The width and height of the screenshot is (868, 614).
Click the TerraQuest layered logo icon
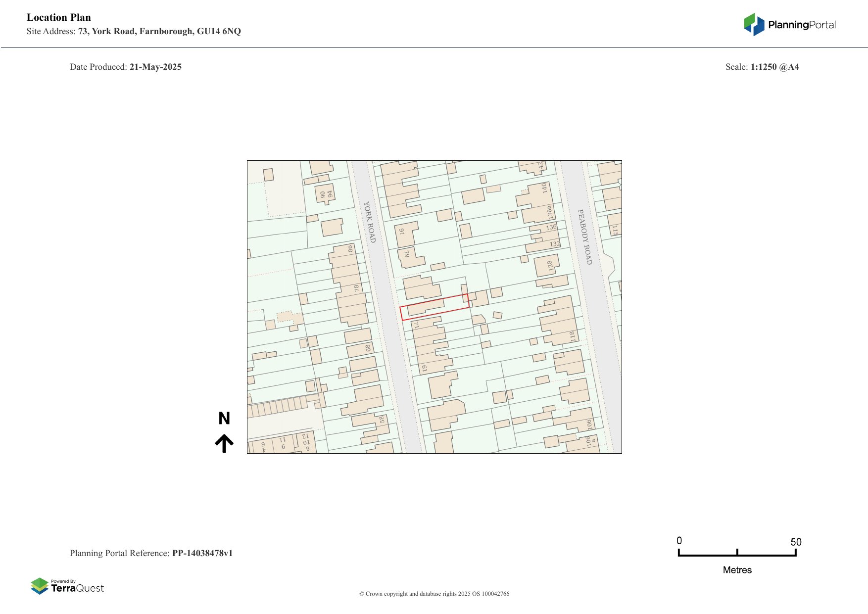coord(40,586)
